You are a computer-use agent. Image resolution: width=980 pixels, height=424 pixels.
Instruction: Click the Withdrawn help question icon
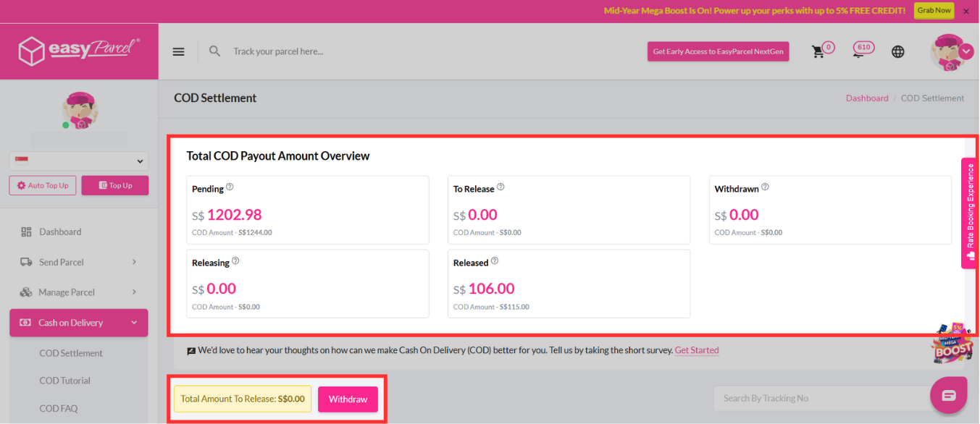tap(765, 187)
